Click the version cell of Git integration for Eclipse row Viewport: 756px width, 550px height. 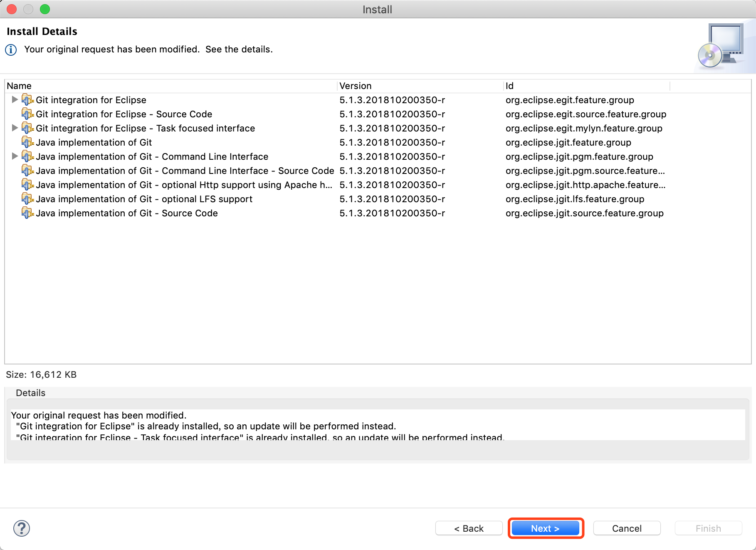point(392,100)
